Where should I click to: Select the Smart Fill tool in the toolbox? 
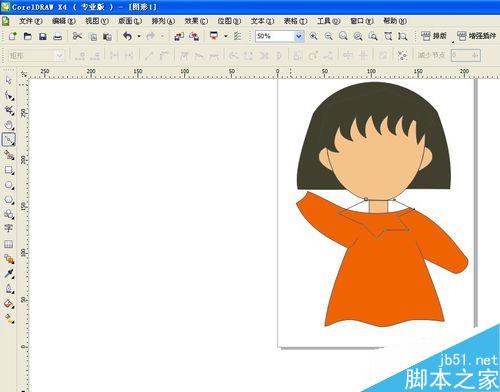coord(9,155)
